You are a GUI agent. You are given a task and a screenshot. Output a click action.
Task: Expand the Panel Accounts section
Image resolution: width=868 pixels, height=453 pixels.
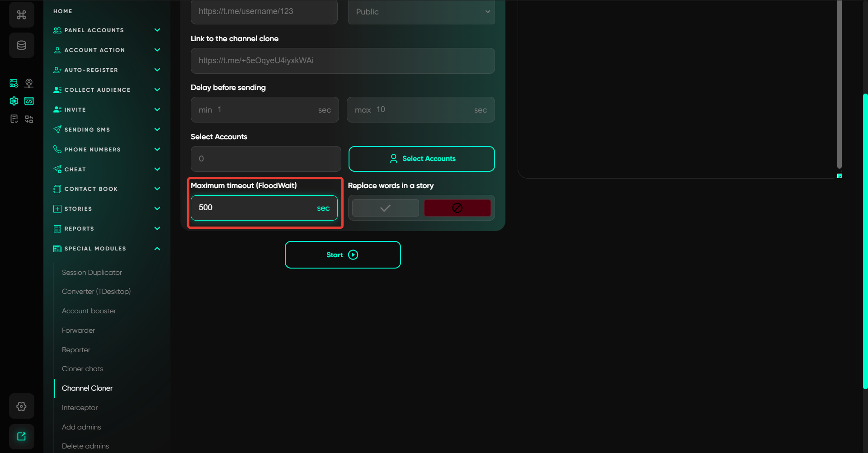click(x=157, y=30)
